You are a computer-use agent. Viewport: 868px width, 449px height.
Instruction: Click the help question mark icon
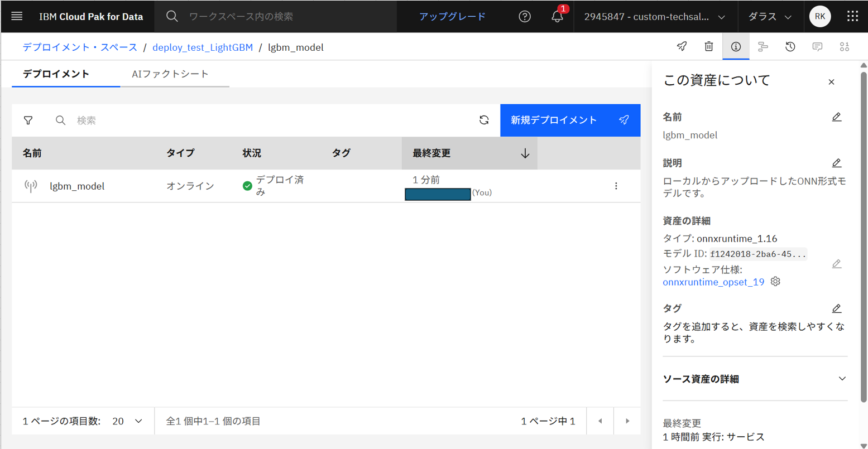coord(525,17)
